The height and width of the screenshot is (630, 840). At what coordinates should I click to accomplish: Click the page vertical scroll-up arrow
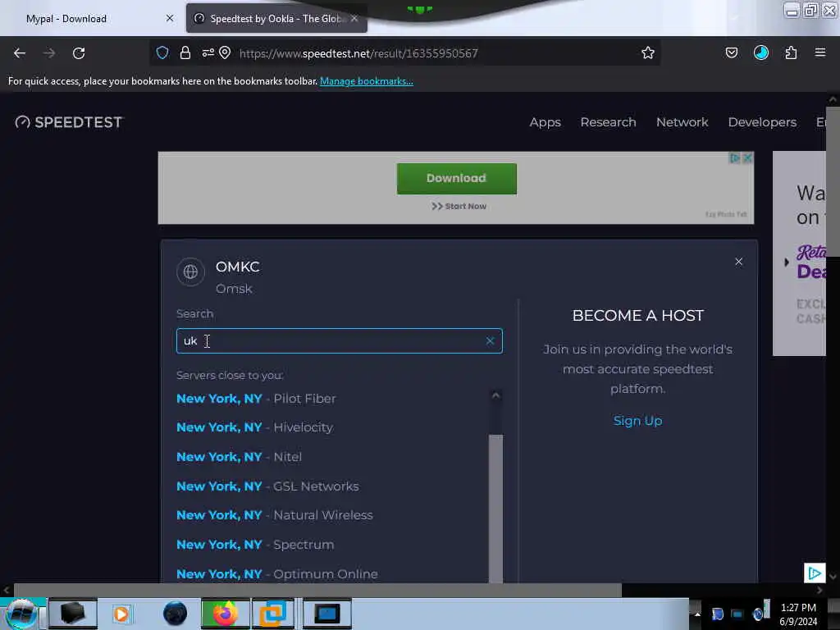[833, 99]
